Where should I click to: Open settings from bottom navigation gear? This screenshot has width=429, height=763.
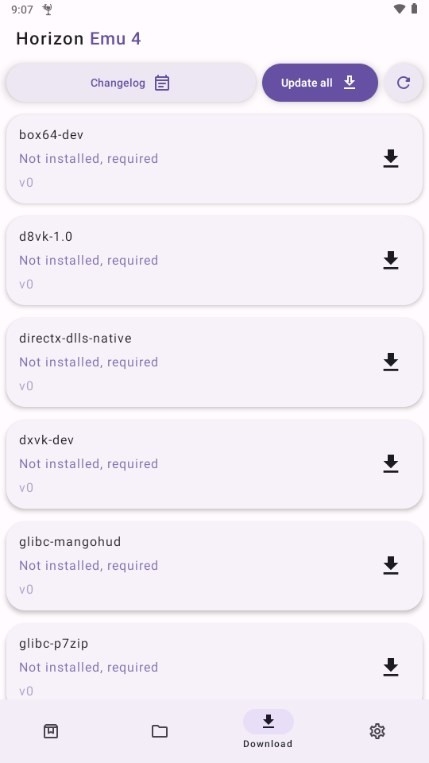tap(377, 731)
